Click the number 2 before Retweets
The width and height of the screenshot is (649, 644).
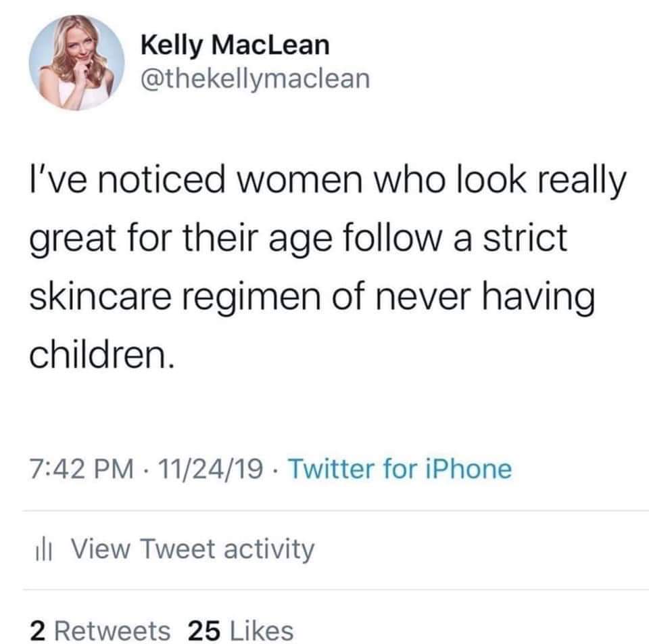pyautogui.click(x=38, y=630)
